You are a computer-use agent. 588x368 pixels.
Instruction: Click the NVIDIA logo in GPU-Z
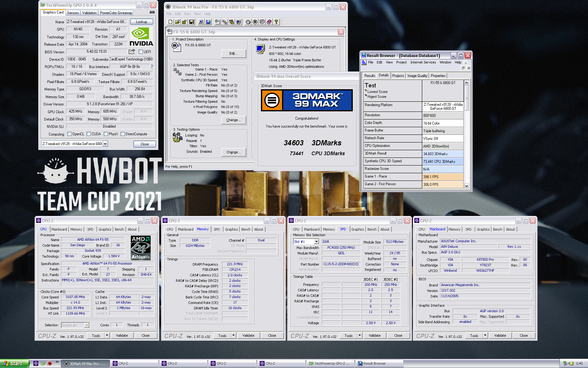141,36
